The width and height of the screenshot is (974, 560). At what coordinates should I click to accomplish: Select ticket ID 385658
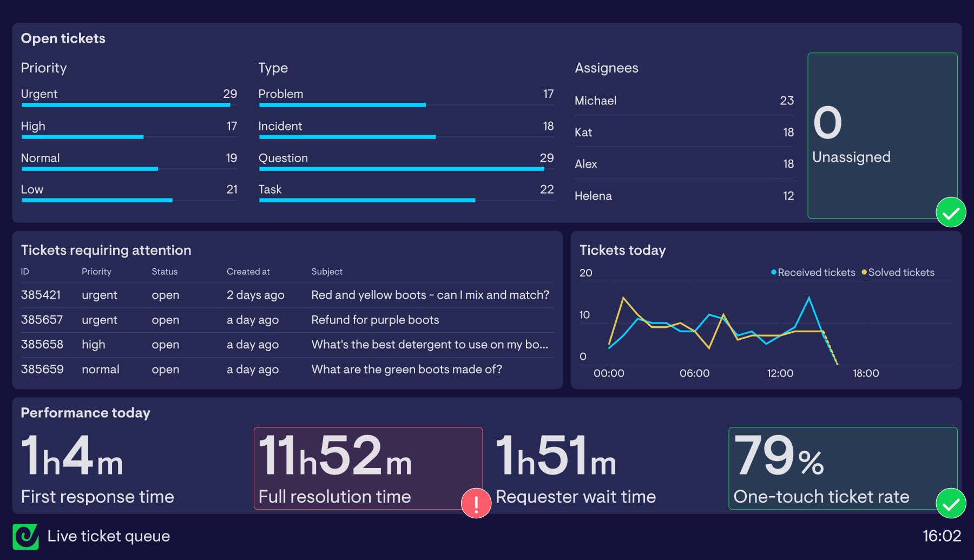click(x=42, y=345)
